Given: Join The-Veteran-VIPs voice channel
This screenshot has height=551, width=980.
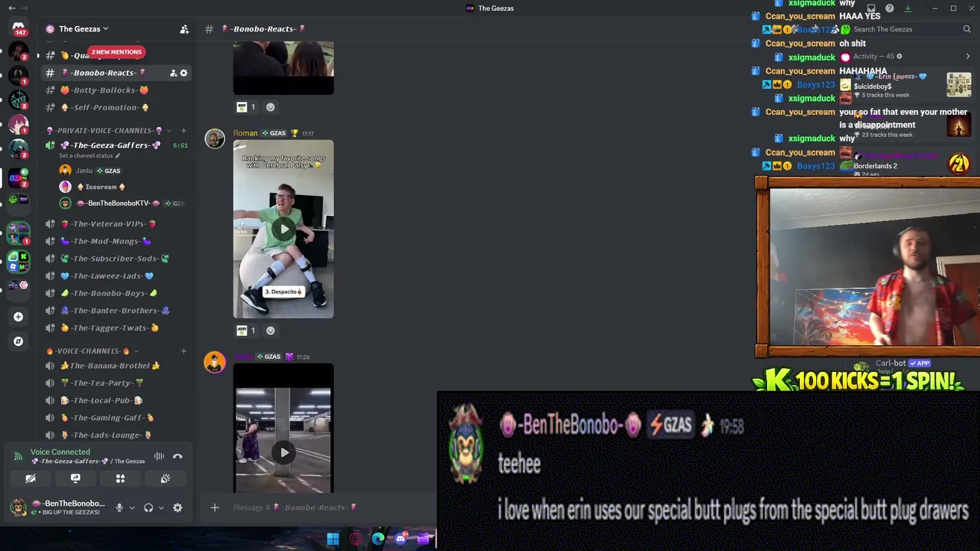Looking at the screenshot, I should pos(116,223).
